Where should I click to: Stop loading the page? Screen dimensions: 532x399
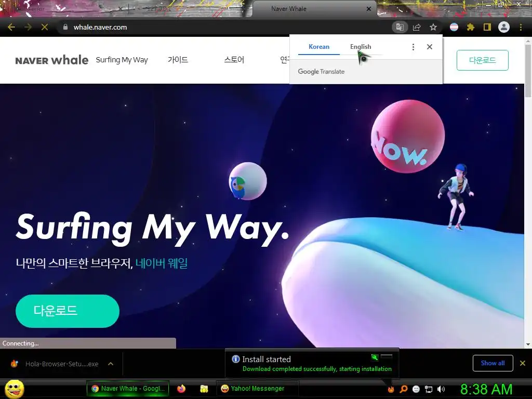tap(45, 27)
